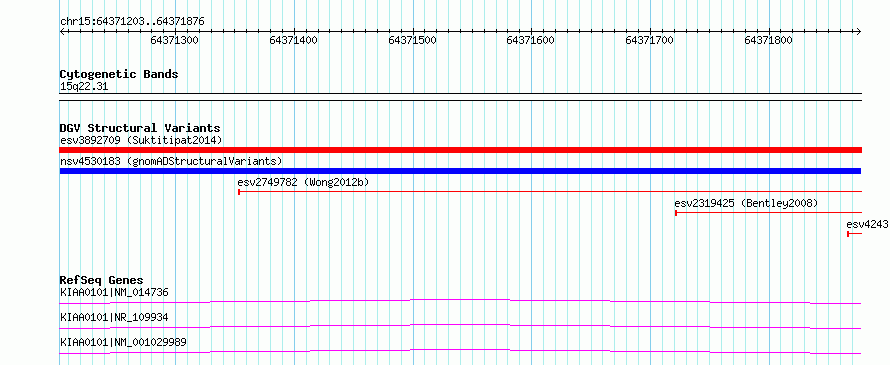
Task: Open the Cytogenetic Bands track header
Action: (x=119, y=74)
